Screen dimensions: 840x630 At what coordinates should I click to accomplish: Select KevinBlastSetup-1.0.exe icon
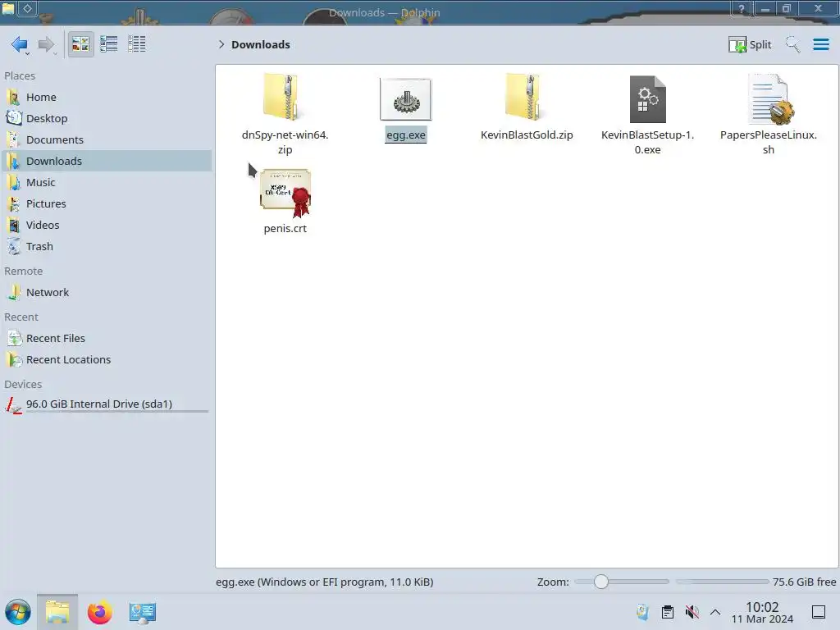pos(648,99)
